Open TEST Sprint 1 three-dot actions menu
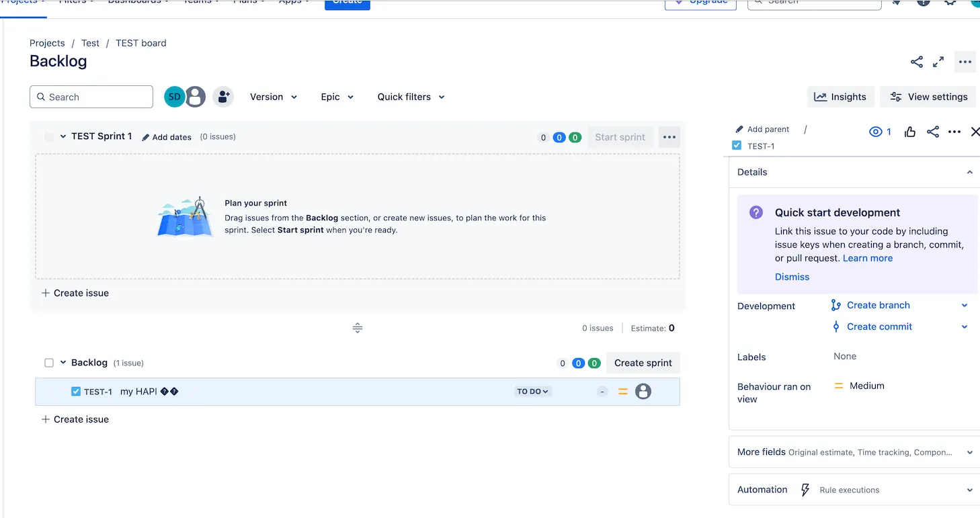980x518 pixels. coord(669,137)
